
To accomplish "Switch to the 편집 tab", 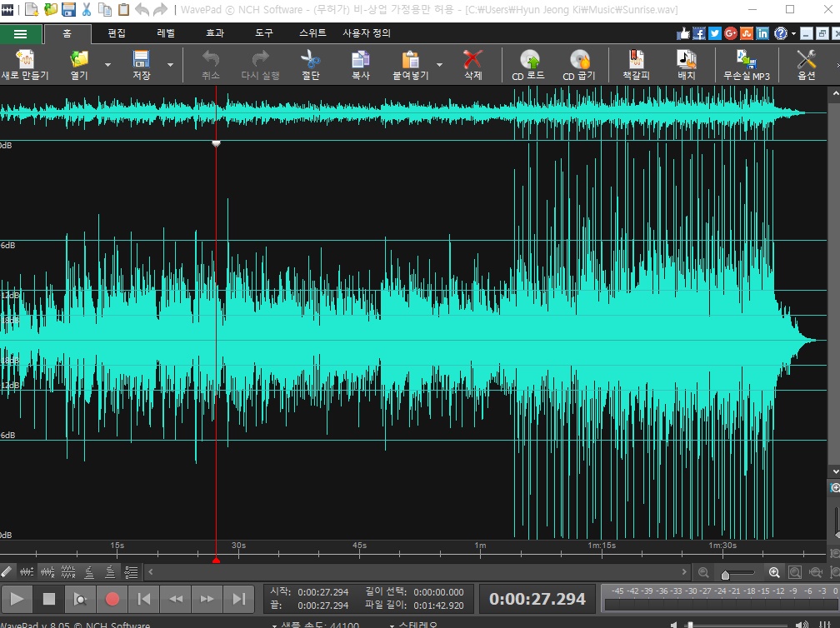I will [x=117, y=33].
